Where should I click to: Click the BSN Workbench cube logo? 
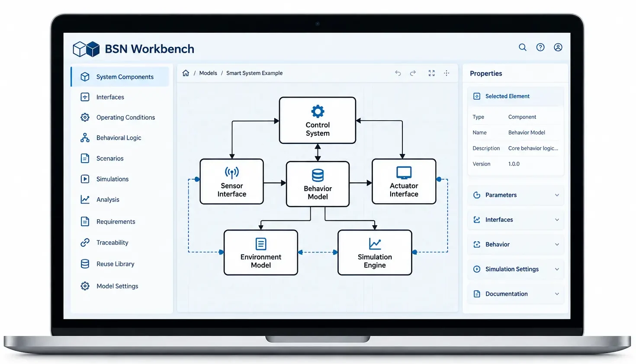pos(86,49)
